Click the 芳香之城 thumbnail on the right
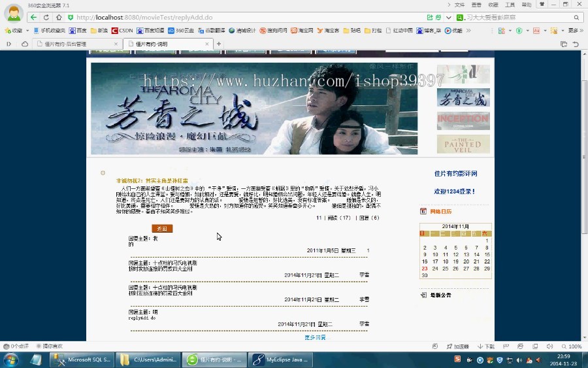This screenshot has height=368, width=588. tap(463, 97)
